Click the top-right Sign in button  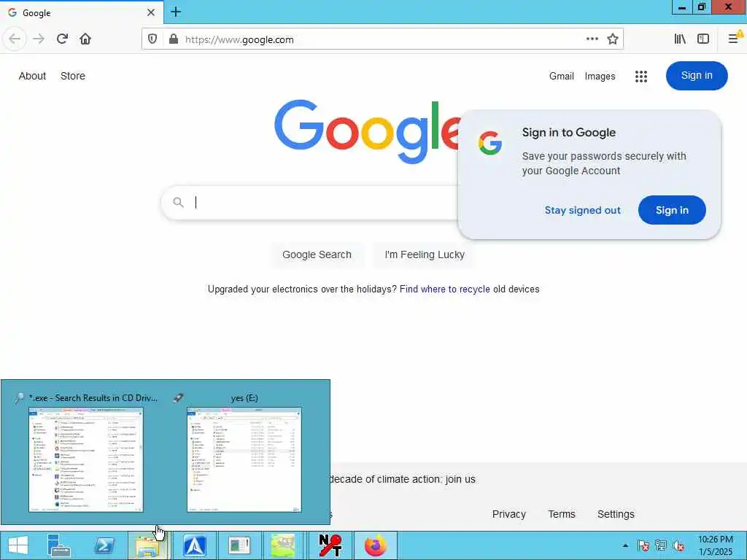(697, 76)
